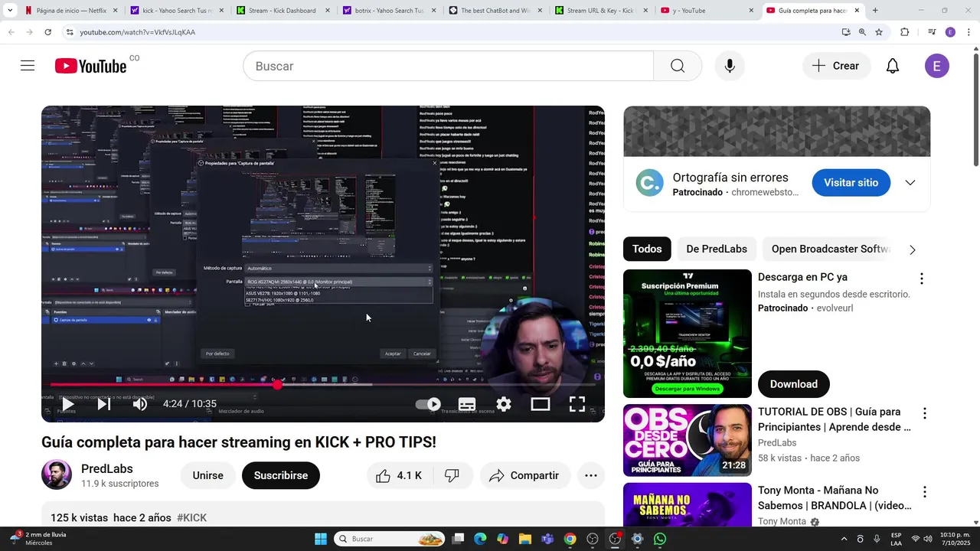Open the Windows Start menu

click(321, 539)
